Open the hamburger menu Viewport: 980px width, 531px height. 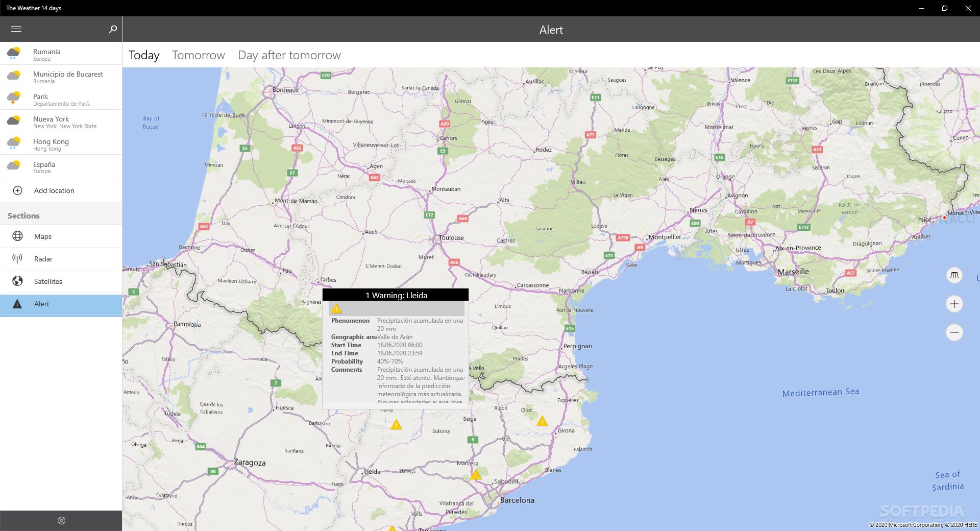pos(16,29)
